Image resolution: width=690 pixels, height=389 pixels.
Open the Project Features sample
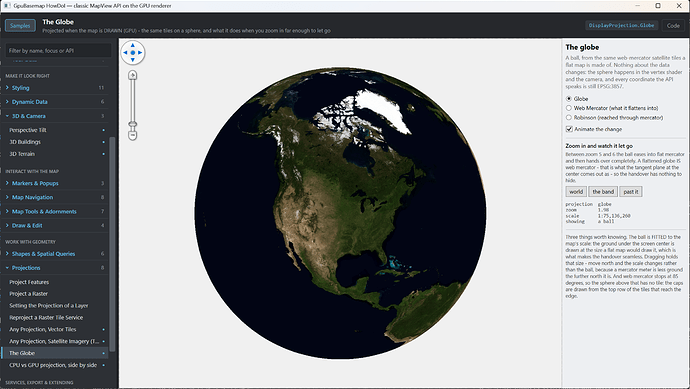[55, 282]
